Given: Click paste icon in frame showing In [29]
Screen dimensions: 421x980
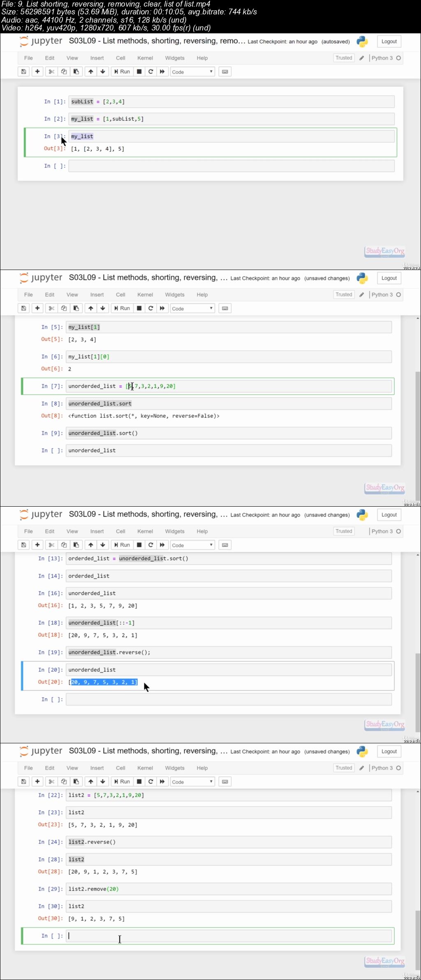Looking at the screenshot, I should (76, 782).
